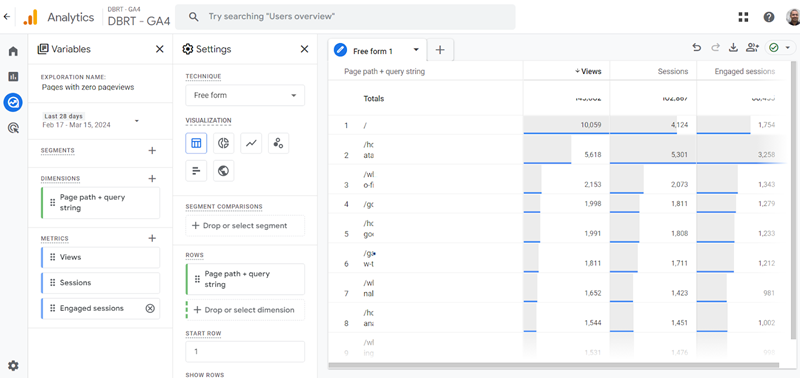Download the exploration data
800x378 pixels.
click(733, 47)
